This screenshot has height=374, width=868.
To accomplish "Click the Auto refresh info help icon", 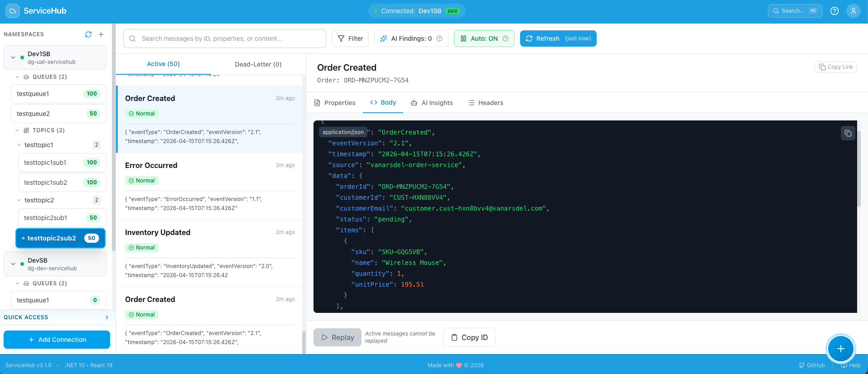I will click(506, 38).
